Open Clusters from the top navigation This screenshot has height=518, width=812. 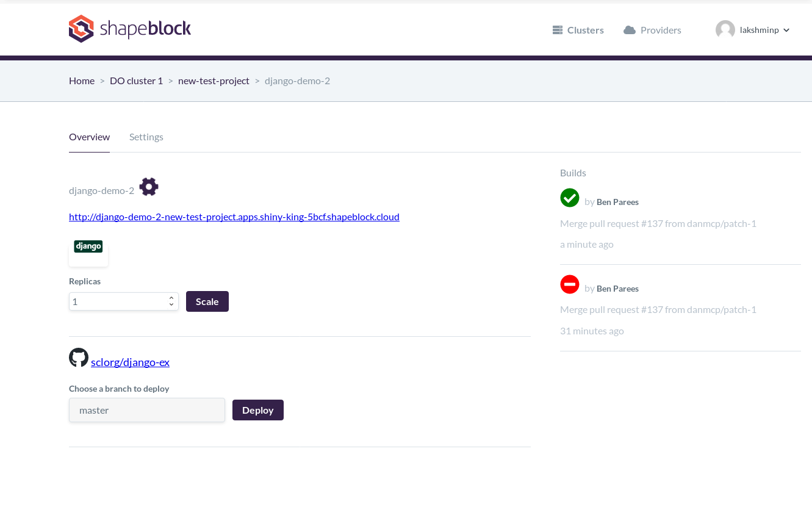click(x=578, y=30)
